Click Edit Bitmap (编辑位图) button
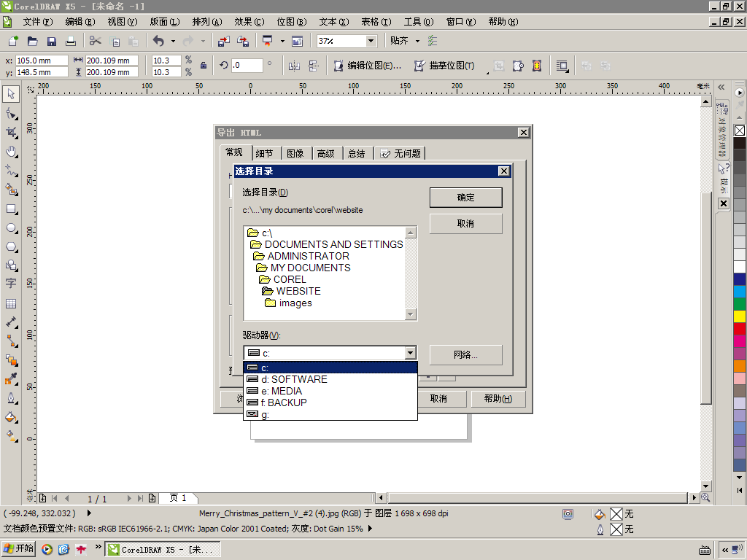This screenshot has height=560, width=747. point(368,66)
